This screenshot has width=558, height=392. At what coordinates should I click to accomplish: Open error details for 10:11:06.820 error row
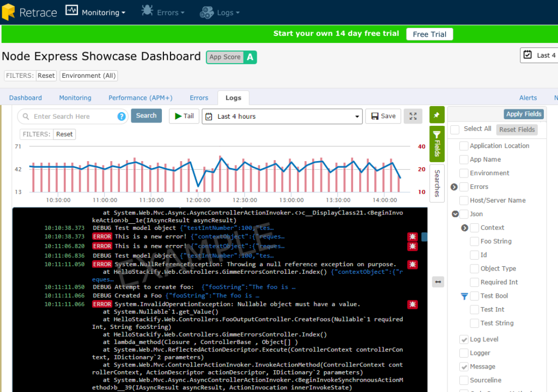(x=413, y=246)
